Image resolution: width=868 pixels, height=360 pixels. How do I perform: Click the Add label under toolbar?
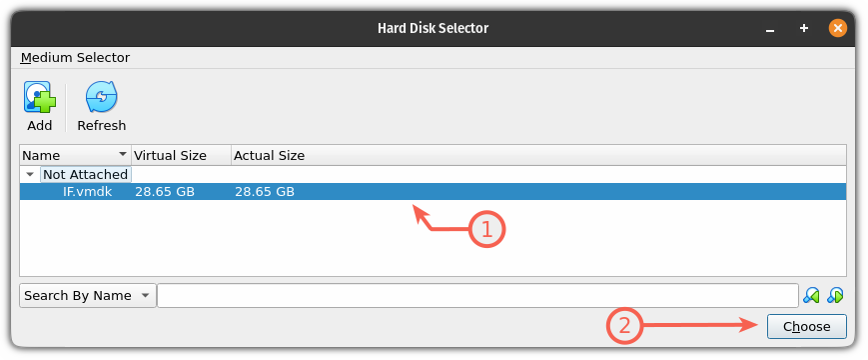(x=40, y=126)
